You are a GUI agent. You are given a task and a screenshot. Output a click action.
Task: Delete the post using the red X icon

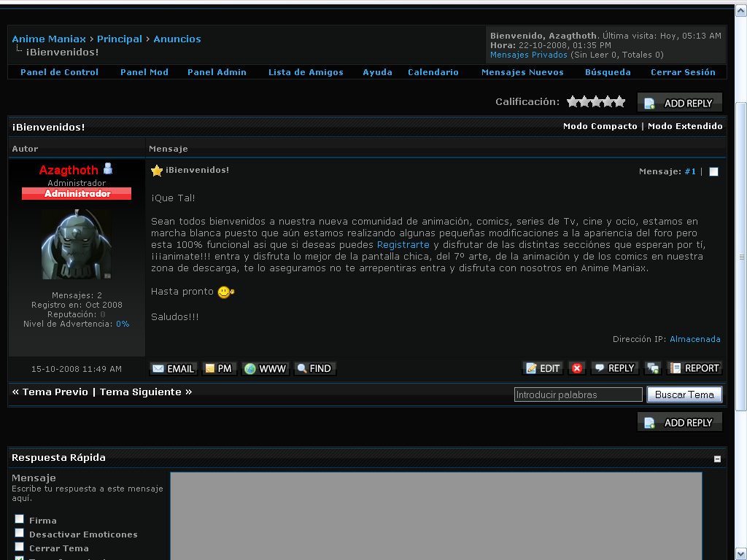pyautogui.click(x=577, y=368)
